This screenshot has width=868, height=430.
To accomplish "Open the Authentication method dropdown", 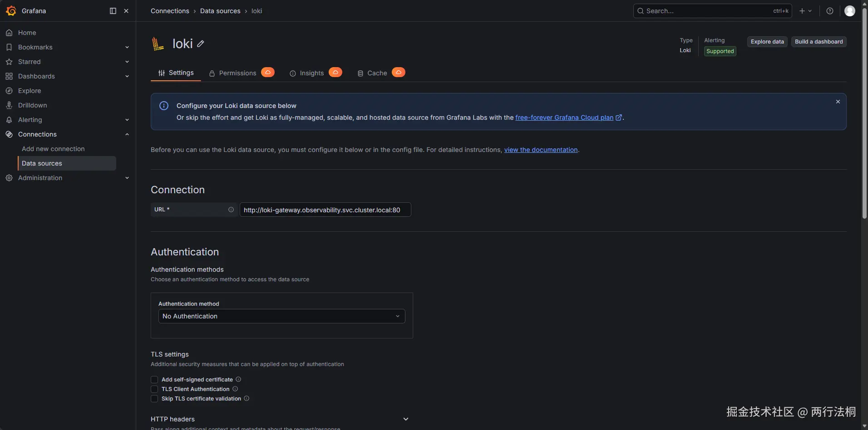I will tap(281, 316).
